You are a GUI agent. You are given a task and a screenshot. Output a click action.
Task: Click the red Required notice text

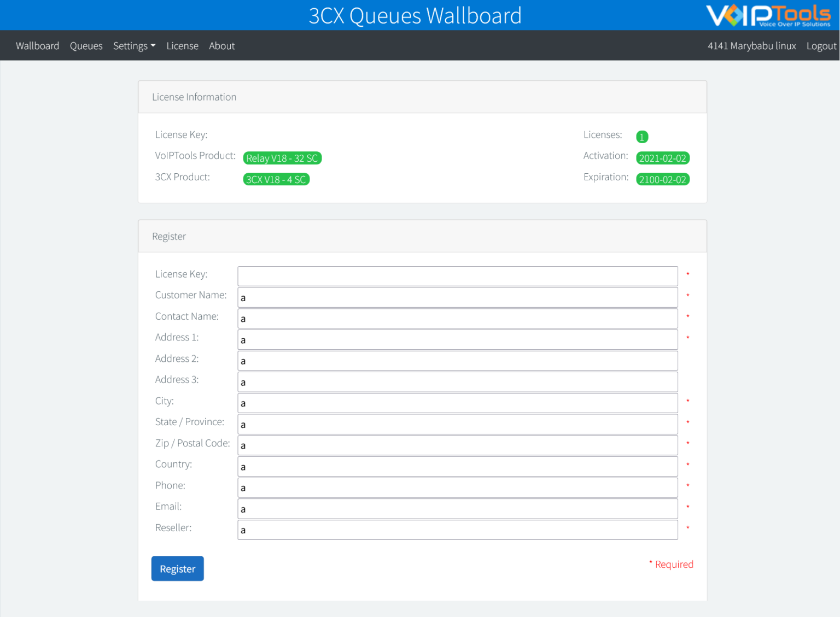pyautogui.click(x=671, y=564)
